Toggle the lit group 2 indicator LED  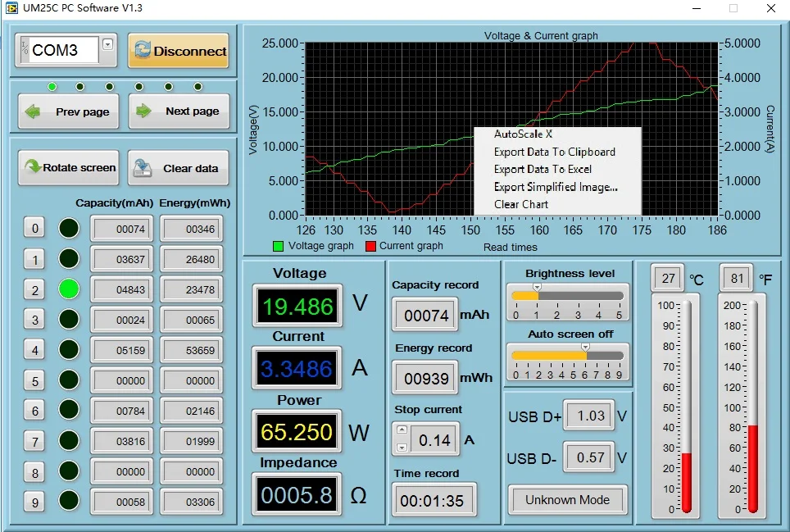point(69,289)
